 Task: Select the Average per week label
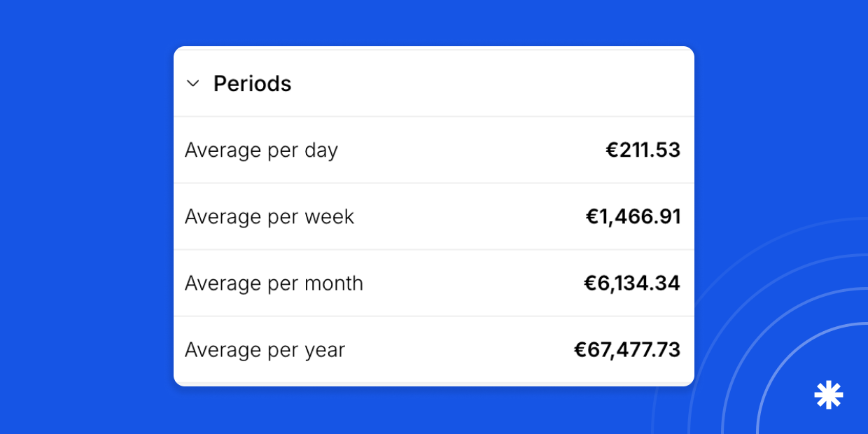pos(269,217)
